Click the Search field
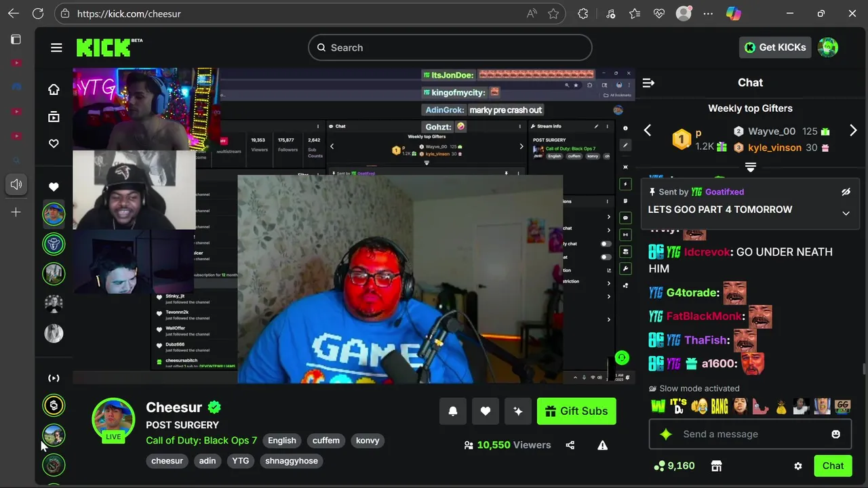The width and height of the screenshot is (868, 488). click(x=450, y=47)
